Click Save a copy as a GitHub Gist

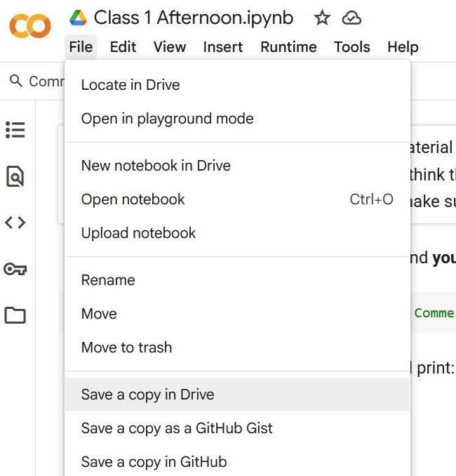tap(177, 428)
